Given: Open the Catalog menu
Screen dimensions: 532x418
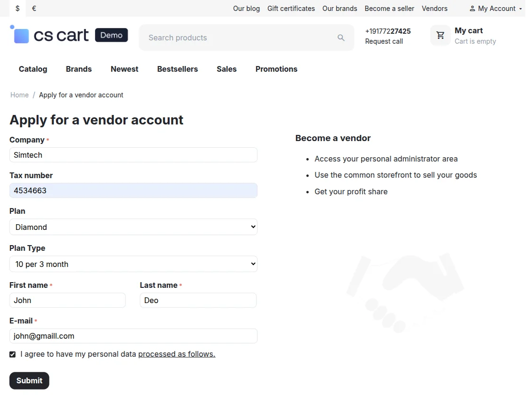Looking at the screenshot, I should pos(33,69).
